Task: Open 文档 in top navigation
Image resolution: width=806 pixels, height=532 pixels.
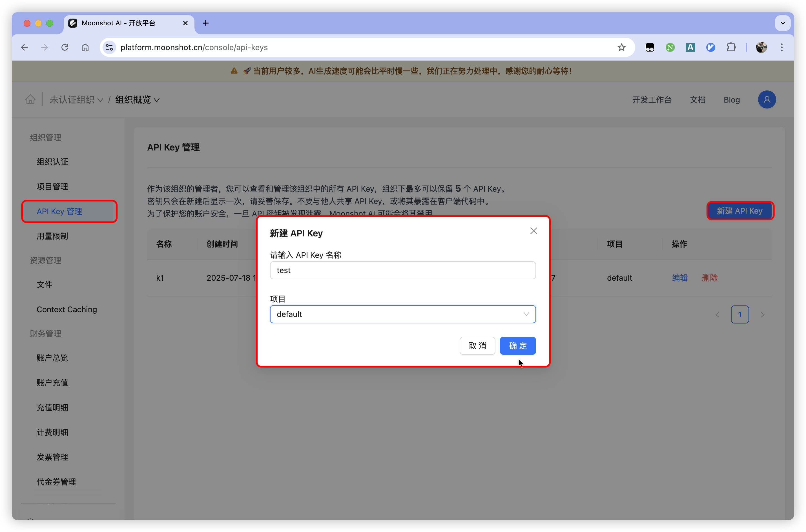Action: 697,100
